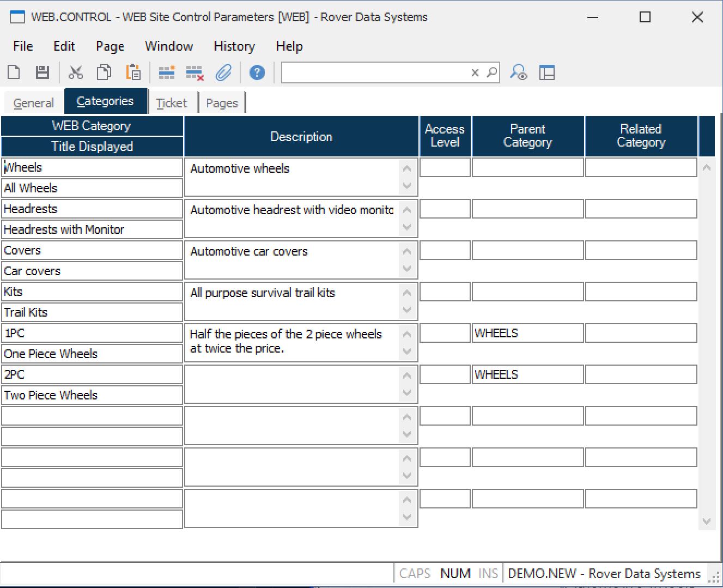This screenshot has width=723, height=588.
Task: Open attachments with the paperclip icon
Action: [223, 72]
